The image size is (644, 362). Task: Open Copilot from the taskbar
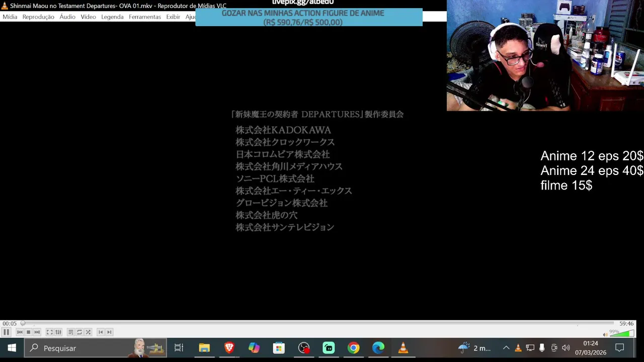tap(254, 348)
